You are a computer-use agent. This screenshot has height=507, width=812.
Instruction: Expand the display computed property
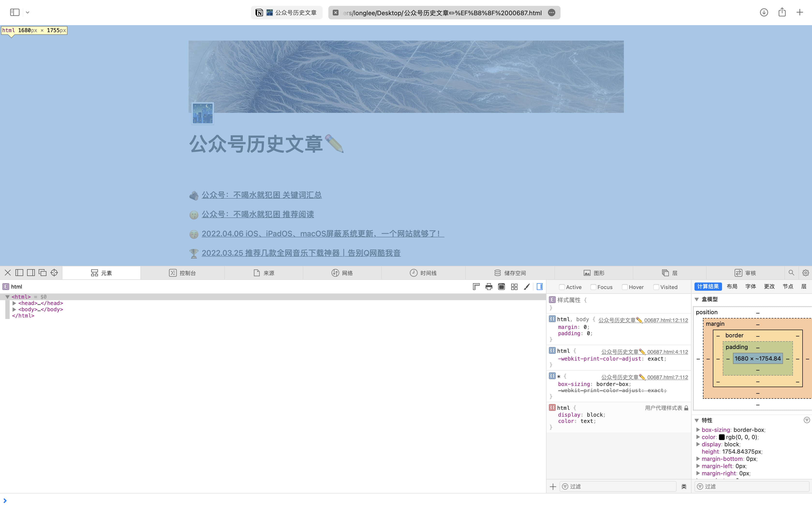[x=698, y=444]
